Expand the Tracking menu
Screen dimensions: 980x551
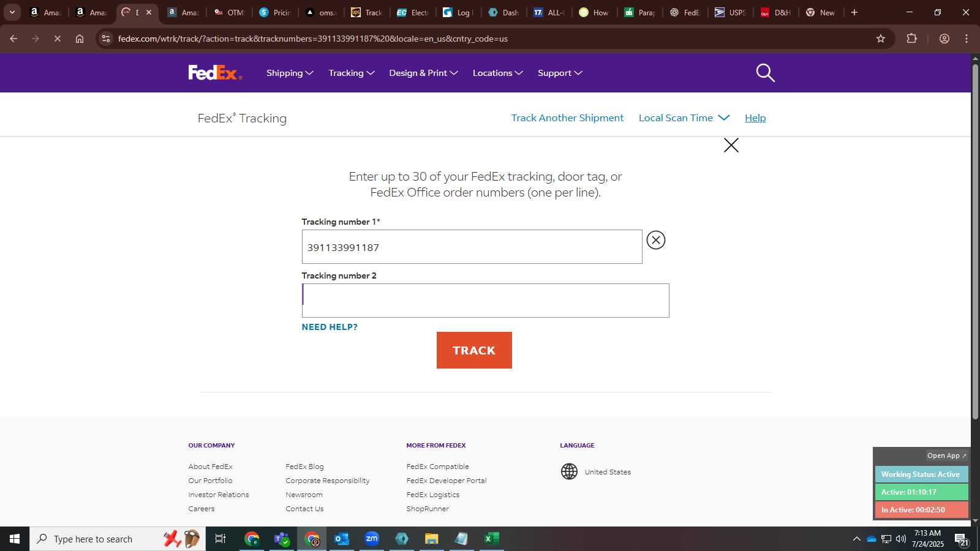tap(352, 73)
